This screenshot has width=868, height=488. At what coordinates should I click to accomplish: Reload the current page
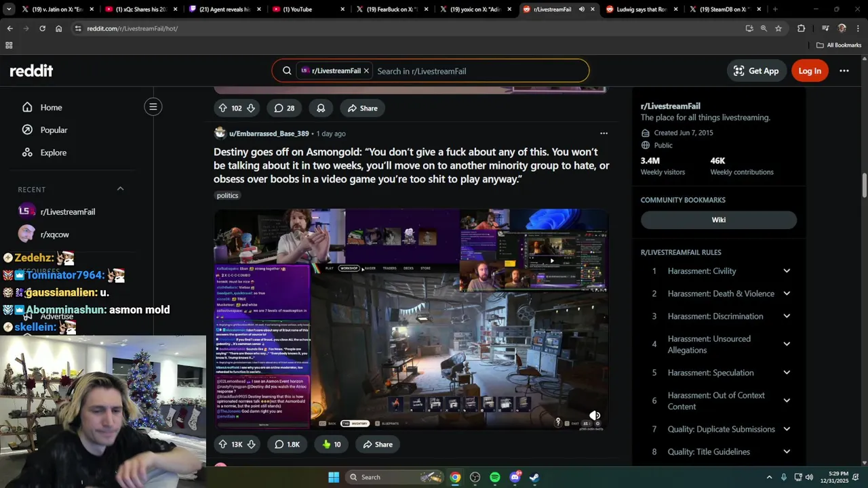point(42,28)
